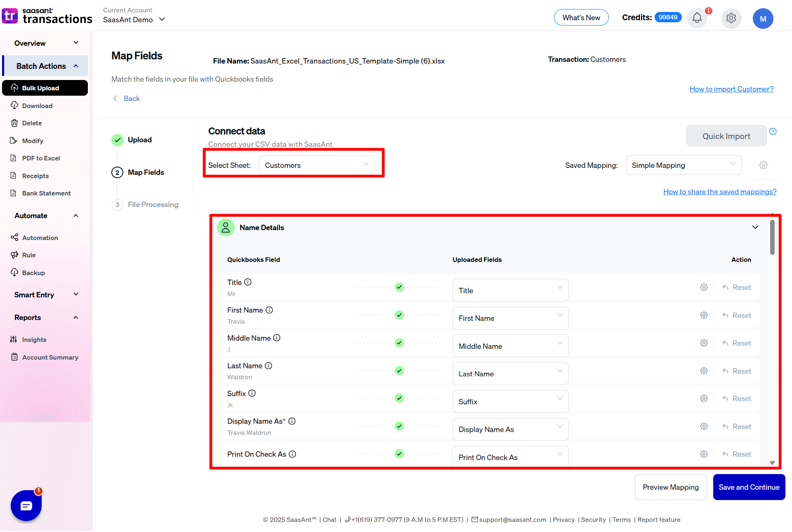Click the Title row settings gear
The width and height of the screenshot is (792, 532).
(x=704, y=287)
